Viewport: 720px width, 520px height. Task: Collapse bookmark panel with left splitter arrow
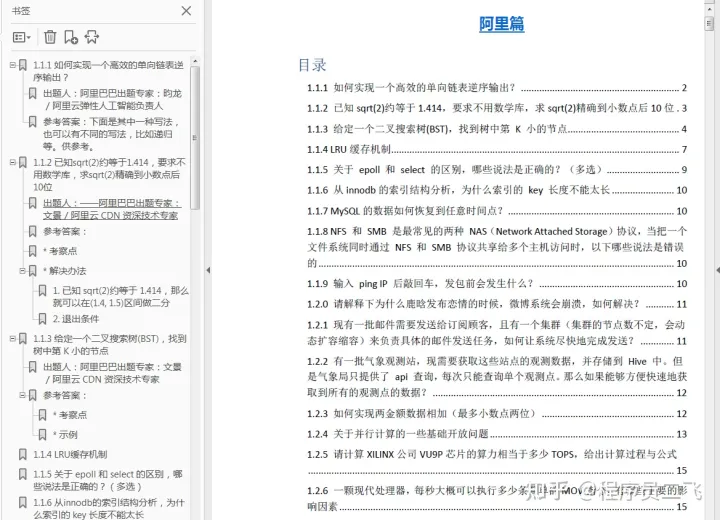click(208, 270)
